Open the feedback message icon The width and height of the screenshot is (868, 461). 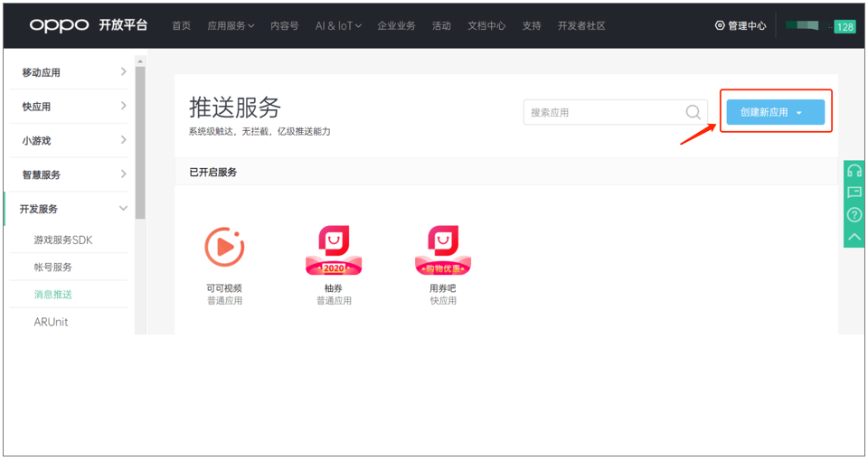(x=854, y=193)
